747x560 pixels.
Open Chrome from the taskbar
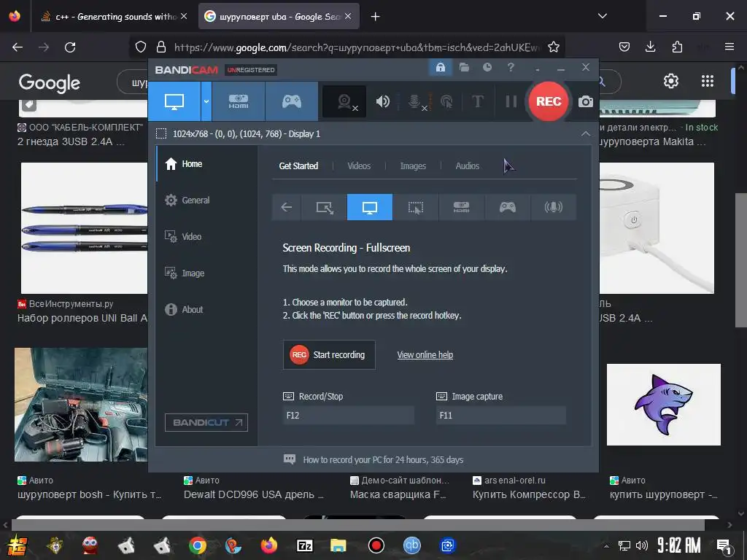(198, 545)
